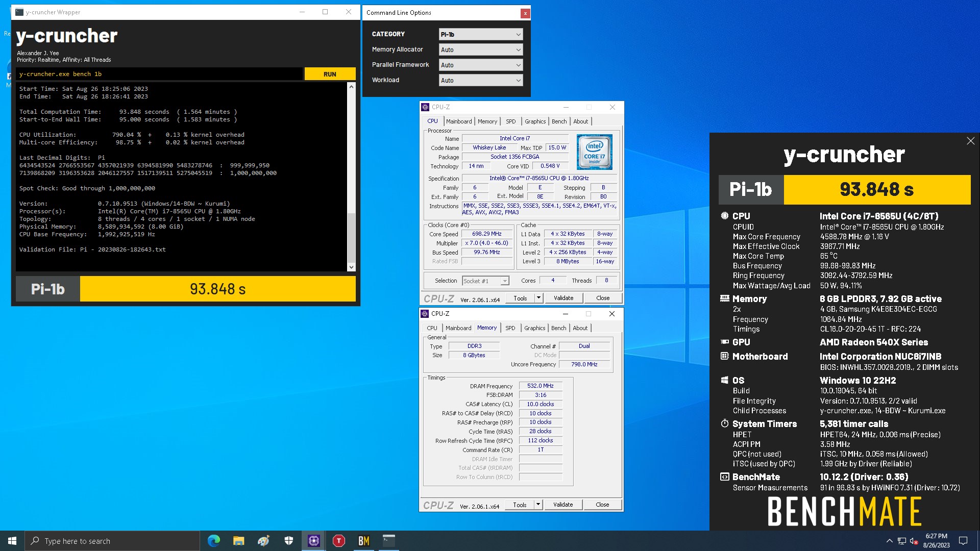This screenshot has width=980, height=551.
Task: Select CPU tab in upper CPU-Z
Action: pyautogui.click(x=432, y=121)
